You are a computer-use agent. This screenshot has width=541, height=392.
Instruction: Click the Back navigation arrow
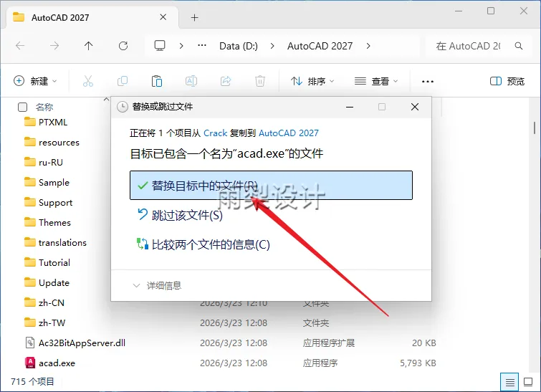[20, 46]
